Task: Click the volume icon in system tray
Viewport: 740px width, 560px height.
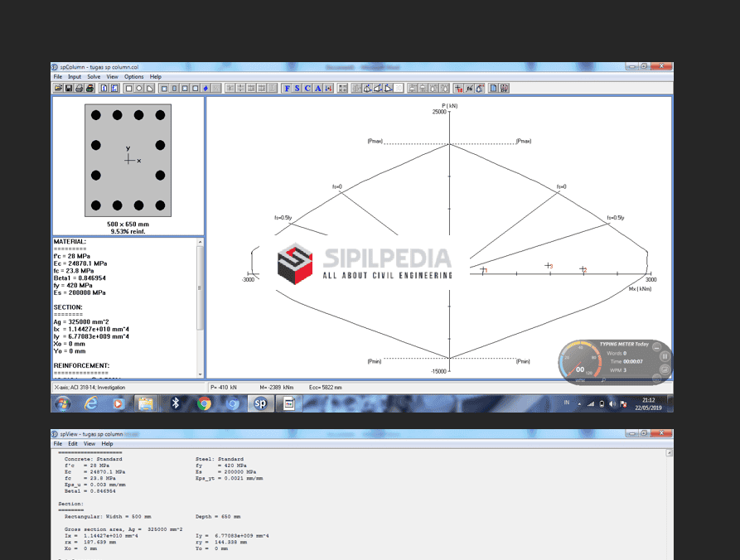Action: pos(611,403)
